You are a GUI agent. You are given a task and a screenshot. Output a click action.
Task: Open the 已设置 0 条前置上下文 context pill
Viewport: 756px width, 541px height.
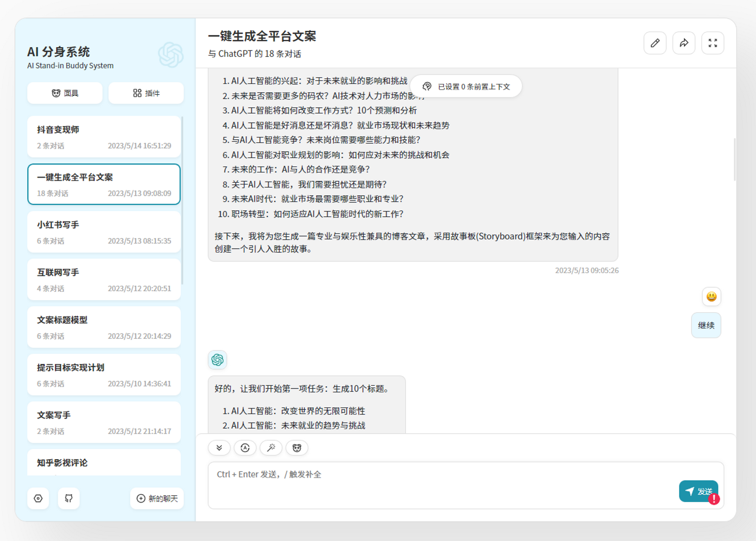466,86
